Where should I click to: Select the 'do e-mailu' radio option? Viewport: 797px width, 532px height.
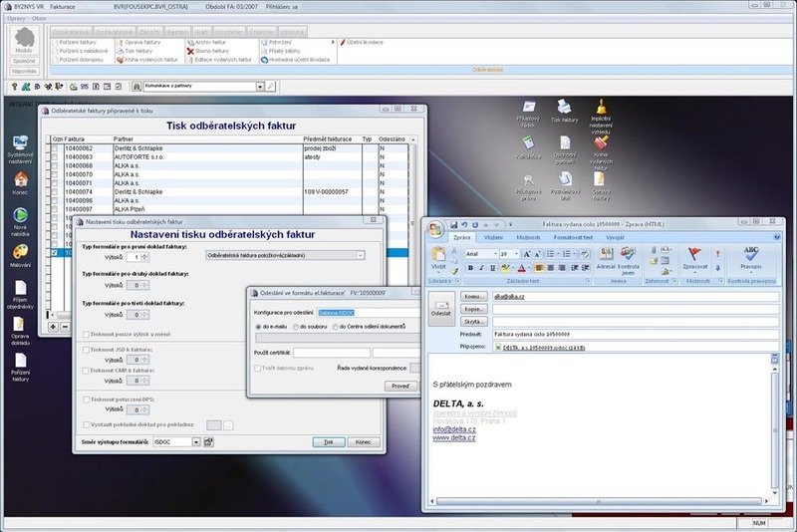pos(259,327)
